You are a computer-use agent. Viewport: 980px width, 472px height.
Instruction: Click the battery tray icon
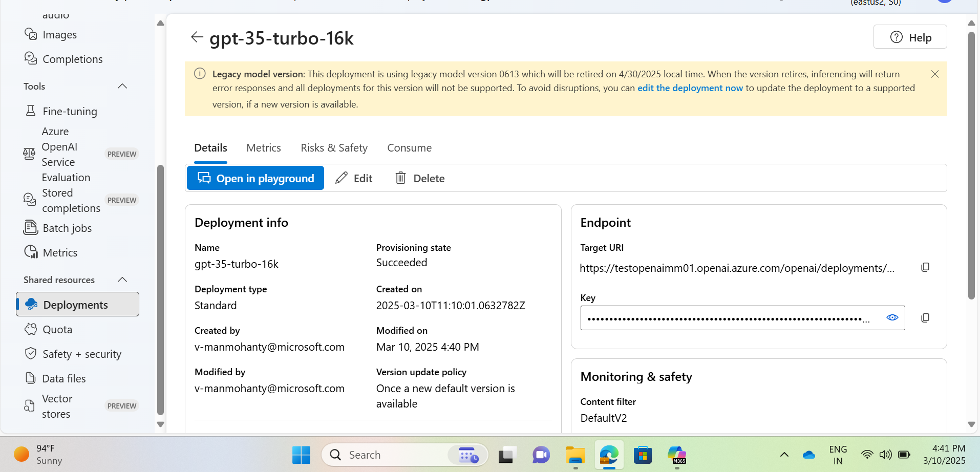tap(904, 455)
